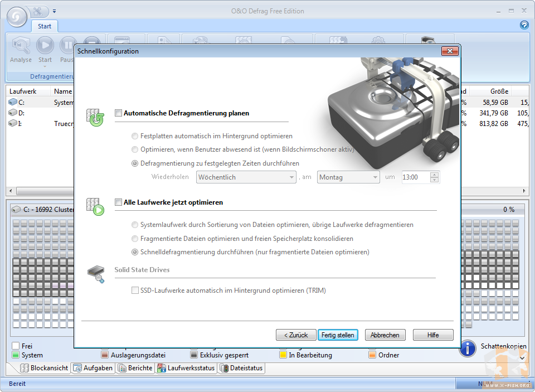Screen dimensions: 535x392
Task: Enable Alle Laufwerke jetzt optimieren checkbox
Action: 118,202
